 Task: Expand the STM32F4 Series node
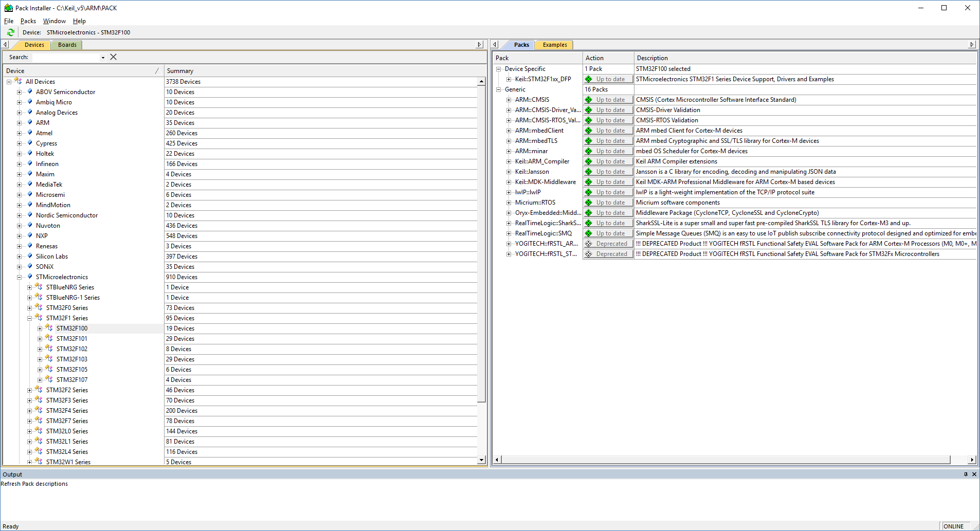pos(30,411)
